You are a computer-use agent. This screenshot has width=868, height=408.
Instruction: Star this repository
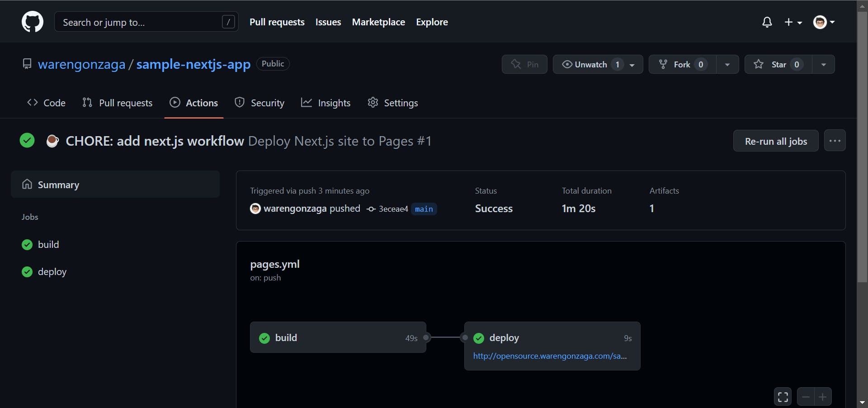coord(778,64)
